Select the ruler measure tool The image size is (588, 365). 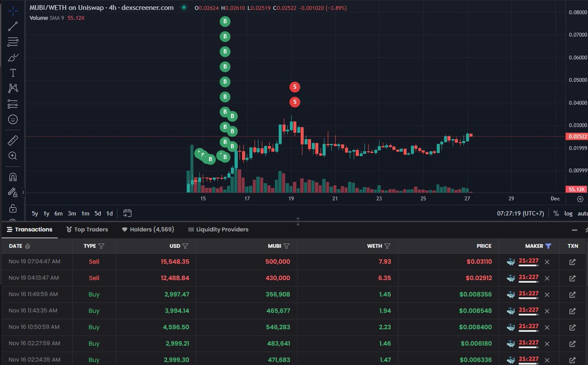point(13,141)
